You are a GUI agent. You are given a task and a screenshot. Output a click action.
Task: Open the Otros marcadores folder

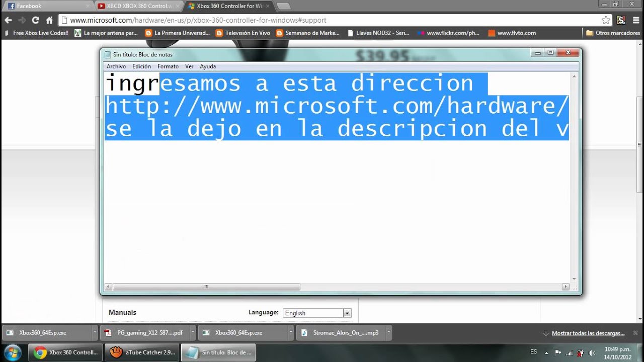coord(613,33)
